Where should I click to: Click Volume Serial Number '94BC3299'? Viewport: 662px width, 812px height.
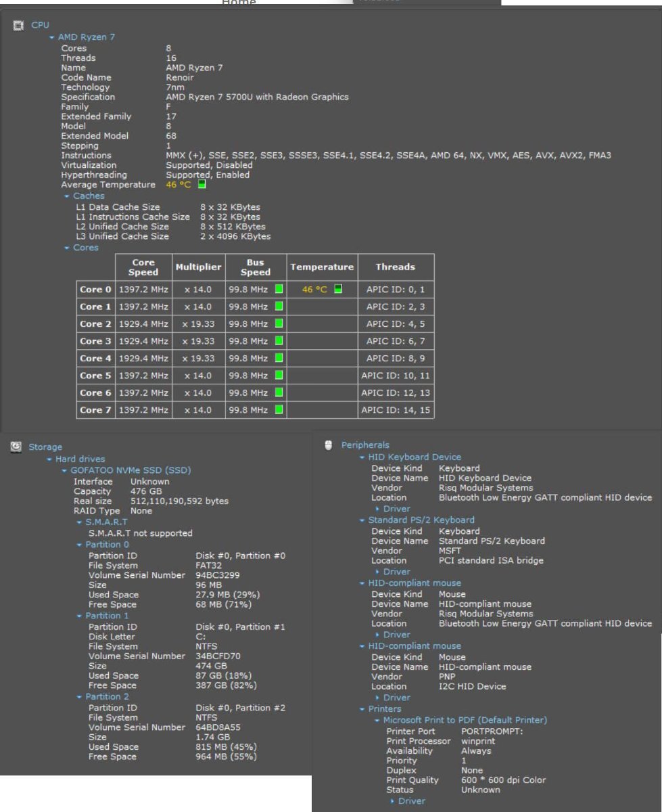tap(218, 575)
